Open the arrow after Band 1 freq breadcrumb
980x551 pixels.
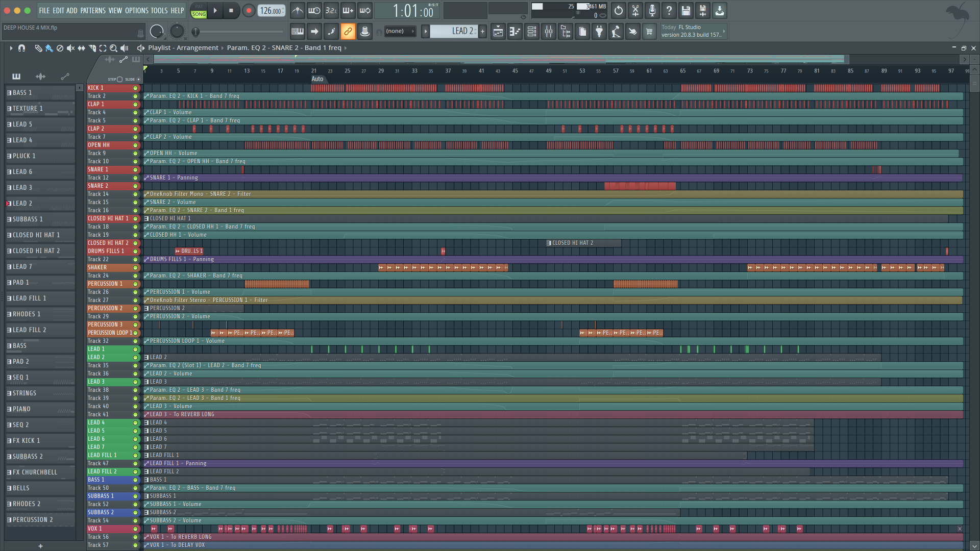tap(346, 48)
